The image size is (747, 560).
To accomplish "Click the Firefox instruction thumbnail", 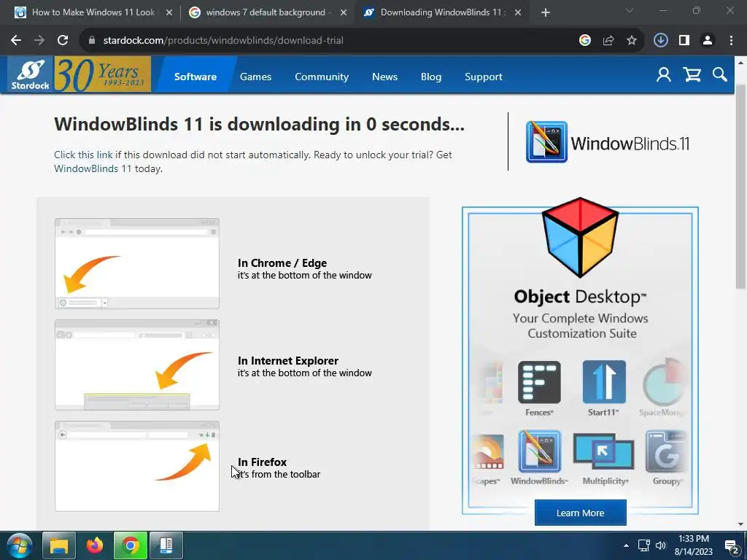I will tap(136, 466).
